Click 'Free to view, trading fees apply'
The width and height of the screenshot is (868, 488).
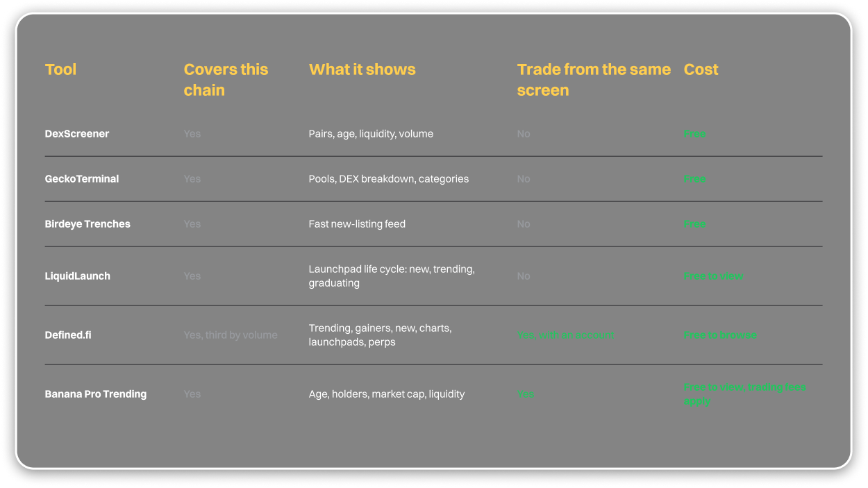click(745, 394)
